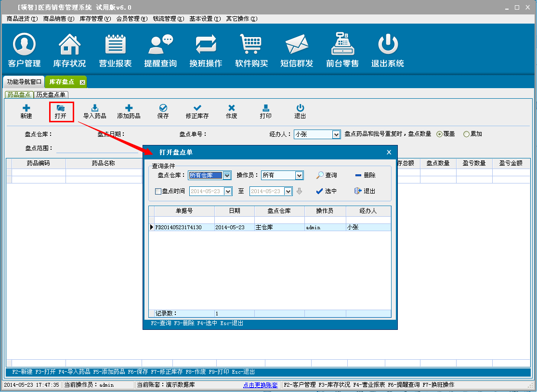Click 退出系统 power icon
Screen dimensions: 537x392
click(x=387, y=45)
